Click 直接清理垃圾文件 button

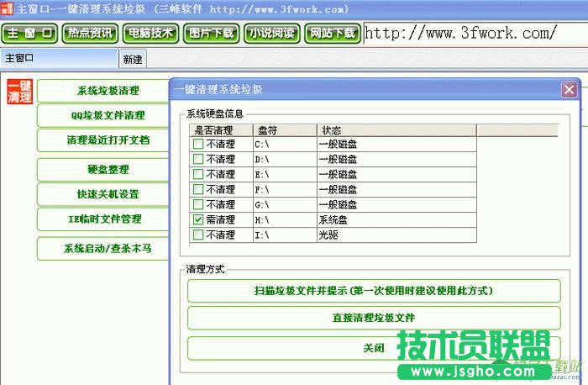[373, 318]
